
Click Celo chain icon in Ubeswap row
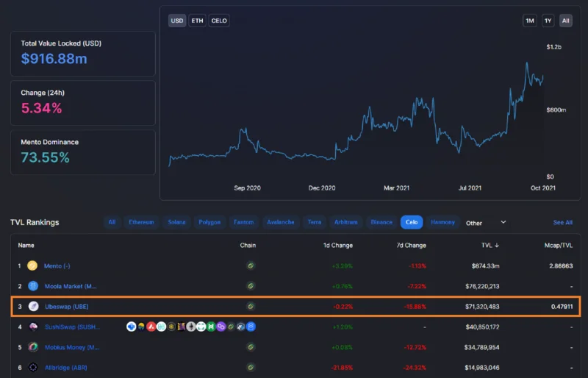click(x=251, y=307)
